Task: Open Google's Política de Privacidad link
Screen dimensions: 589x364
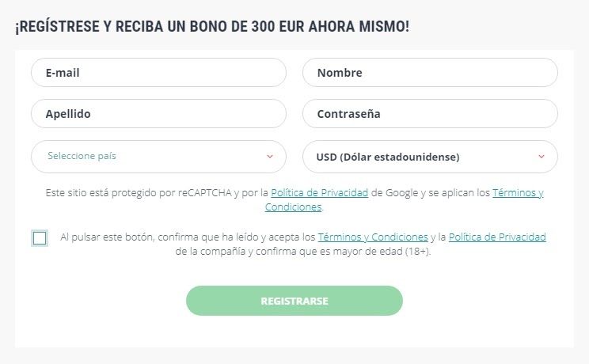Action: pos(319,192)
